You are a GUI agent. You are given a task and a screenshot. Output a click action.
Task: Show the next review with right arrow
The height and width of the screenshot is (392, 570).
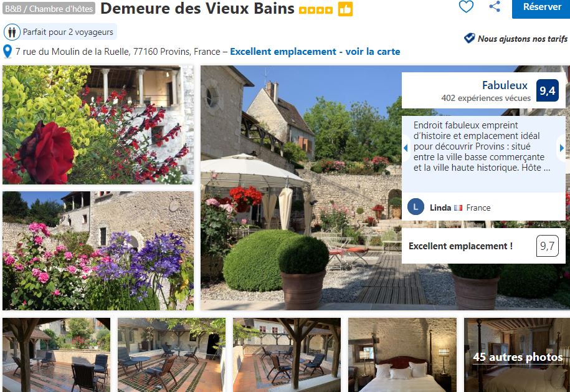(x=562, y=148)
